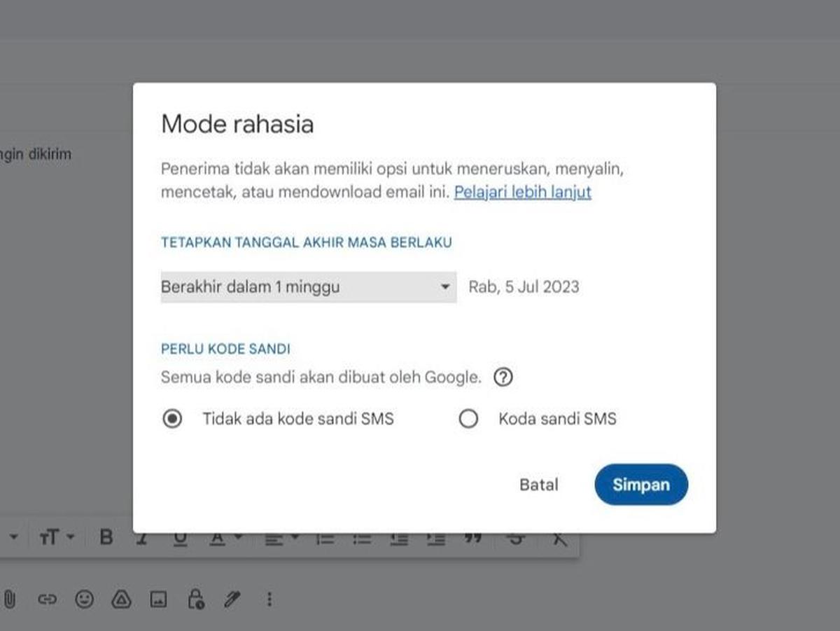Open more options three-dot menu
The image size is (840, 631).
click(x=269, y=599)
